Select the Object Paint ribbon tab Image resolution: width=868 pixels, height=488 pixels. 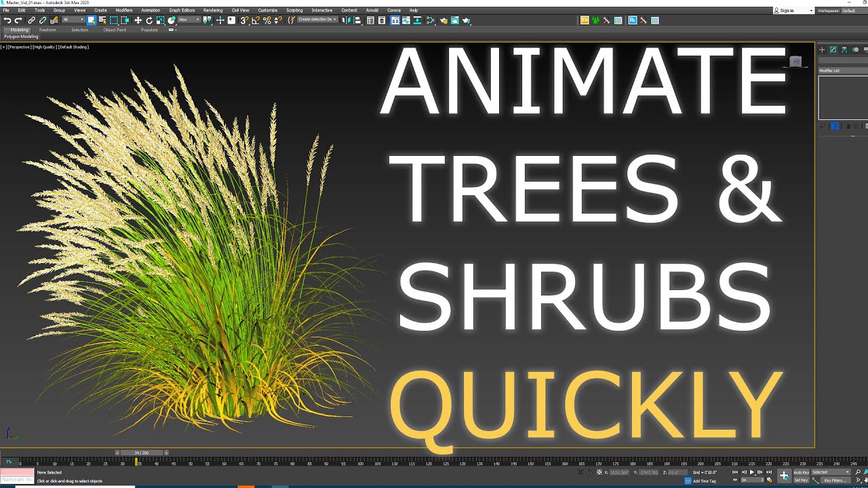click(115, 30)
